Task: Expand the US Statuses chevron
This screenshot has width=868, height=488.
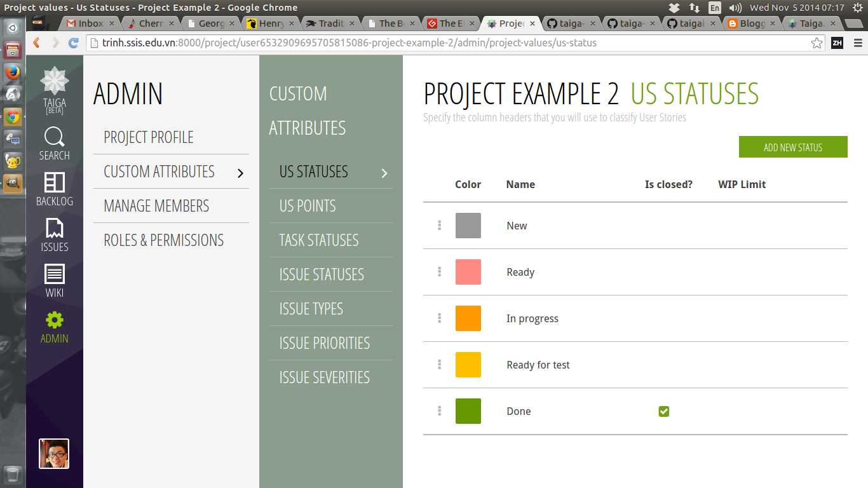Action: tap(384, 172)
